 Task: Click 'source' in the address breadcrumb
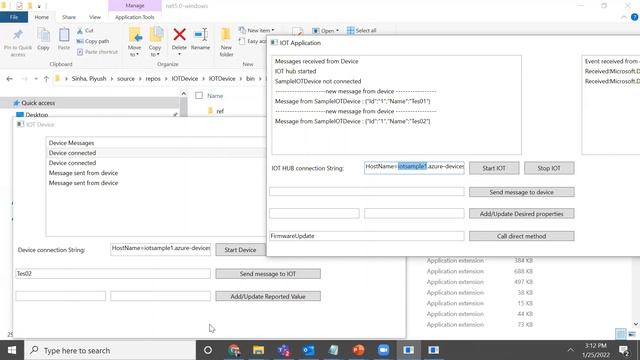coord(126,79)
